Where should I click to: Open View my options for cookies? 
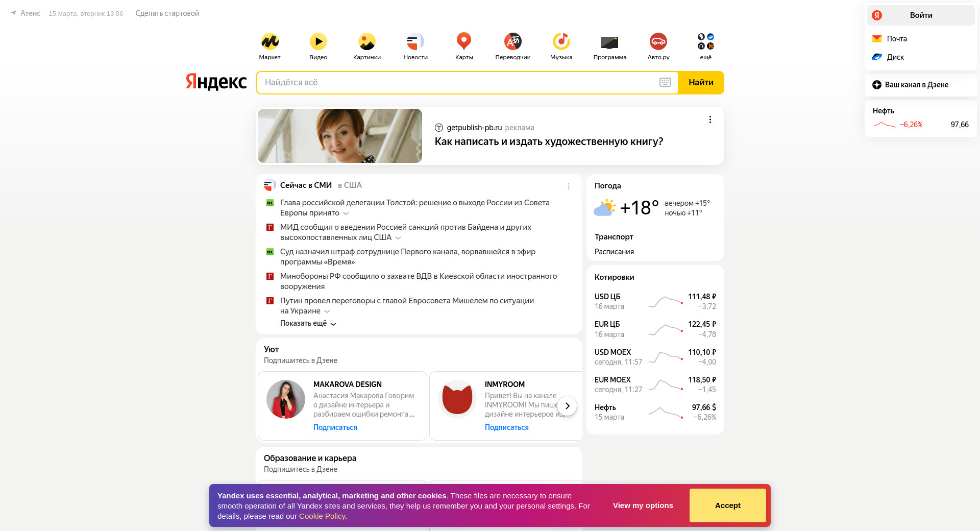click(x=643, y=505)
